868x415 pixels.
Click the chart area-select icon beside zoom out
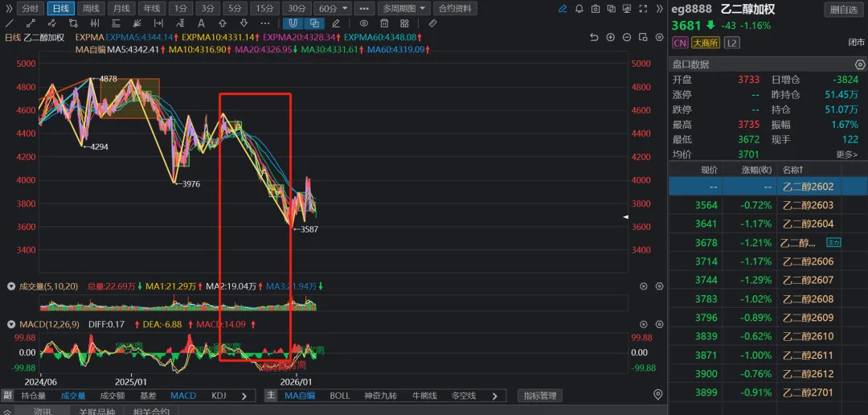(x=643, y=37)
